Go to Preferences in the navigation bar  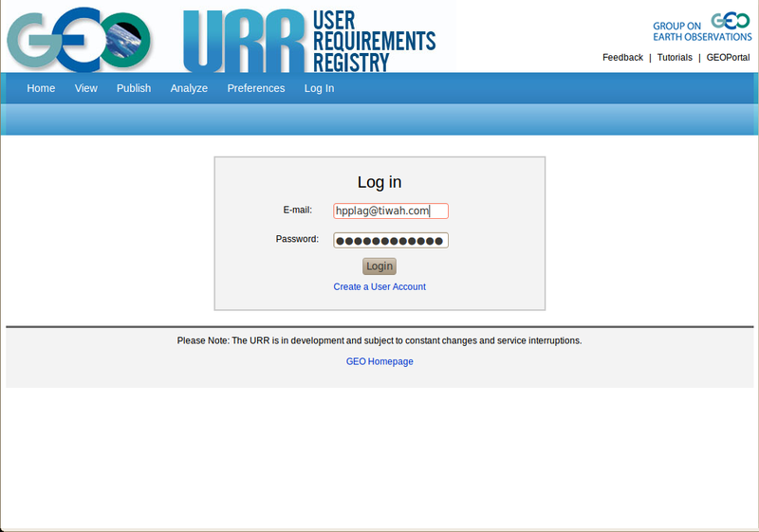(256, 88)
